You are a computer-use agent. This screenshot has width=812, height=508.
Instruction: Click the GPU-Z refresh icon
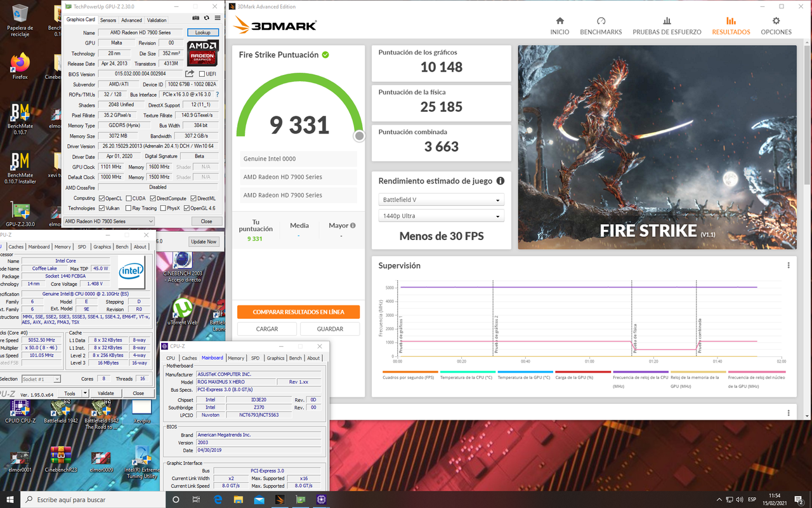tap(206, 18)
